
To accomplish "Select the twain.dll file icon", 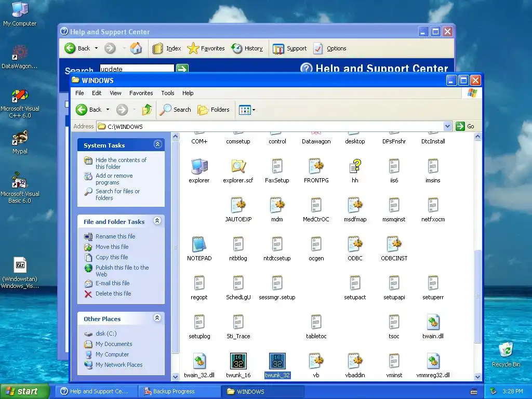I will (433, 322).
